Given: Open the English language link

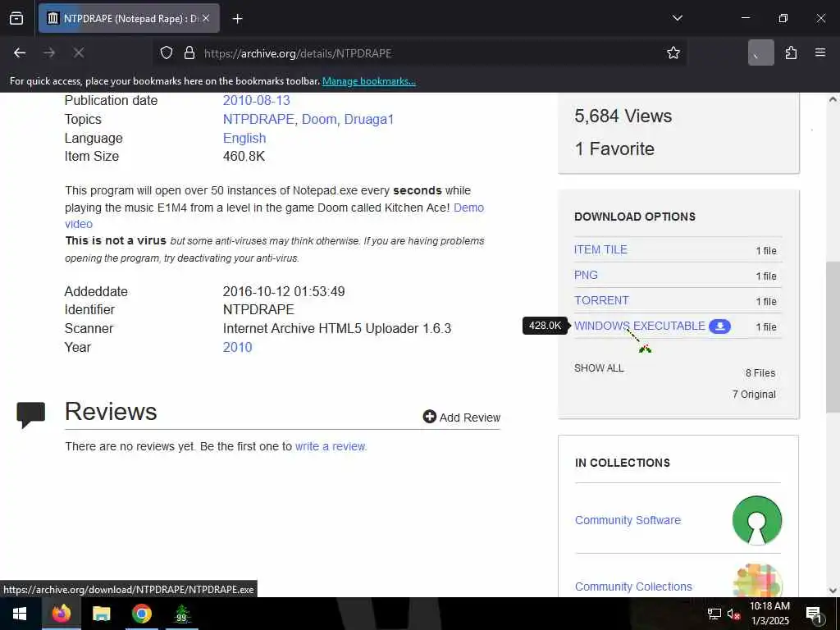Looking at the screenshot, I should pos(244,138).
